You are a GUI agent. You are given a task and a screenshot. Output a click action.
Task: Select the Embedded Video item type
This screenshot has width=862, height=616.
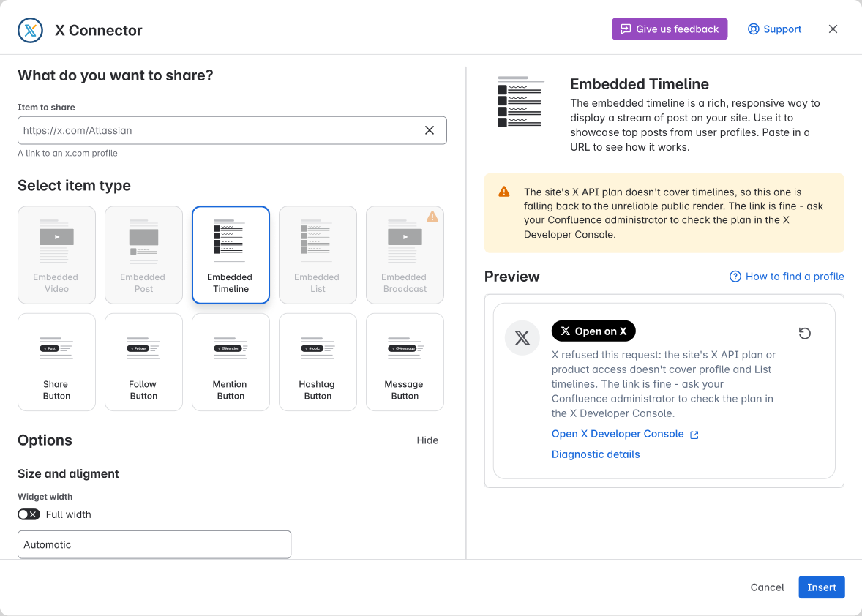56,255
